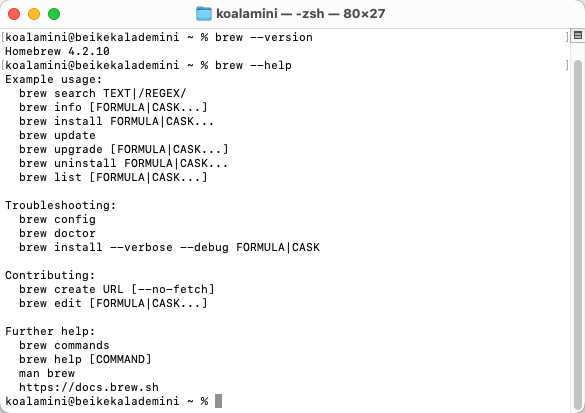Close the terminal window with red button
The width and height of the screenshot is (585, 413).
coord(14,14)
